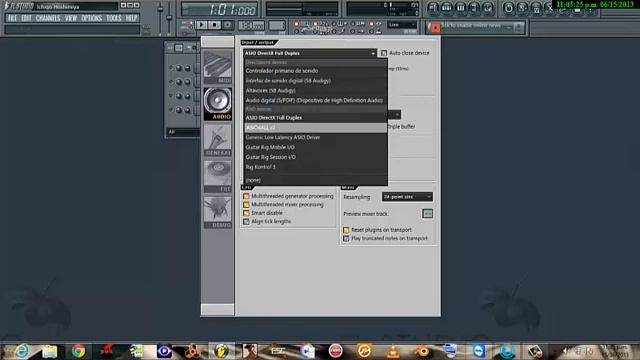Open the Resampling 24-point sinc dropdown

click(407, 197)
